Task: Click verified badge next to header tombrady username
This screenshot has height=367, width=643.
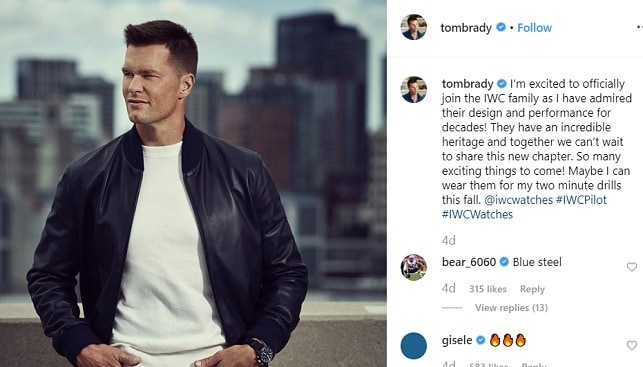Action: point(501,27)
